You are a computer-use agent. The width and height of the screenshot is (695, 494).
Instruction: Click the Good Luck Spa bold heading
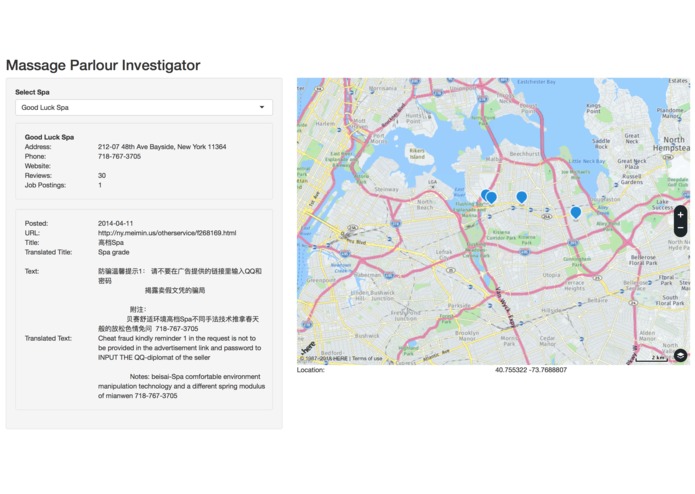[x=49, y=137]
